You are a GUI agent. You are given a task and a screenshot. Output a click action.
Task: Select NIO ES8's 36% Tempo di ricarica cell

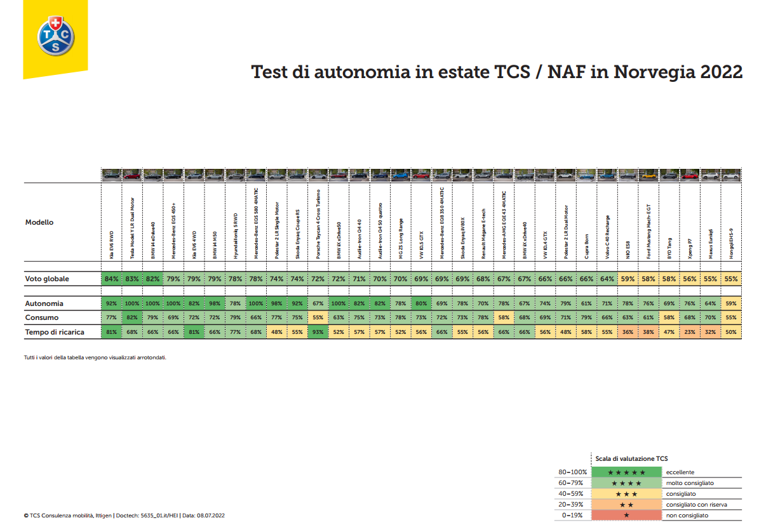point(628,332)
